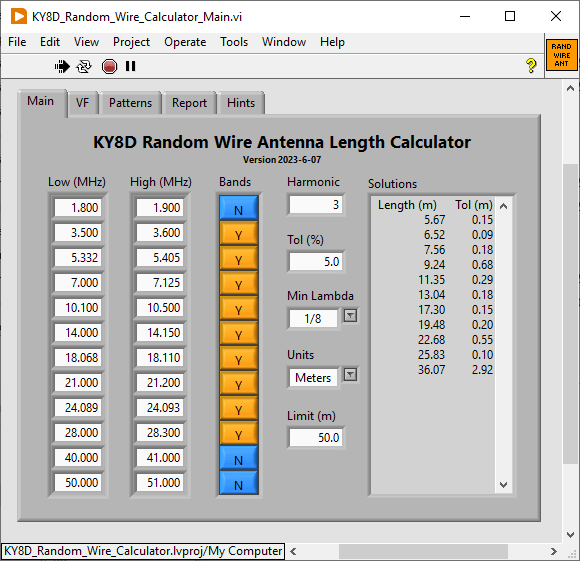Toggle the Bands button for the 50.000 MHz row

pos(239,483)
